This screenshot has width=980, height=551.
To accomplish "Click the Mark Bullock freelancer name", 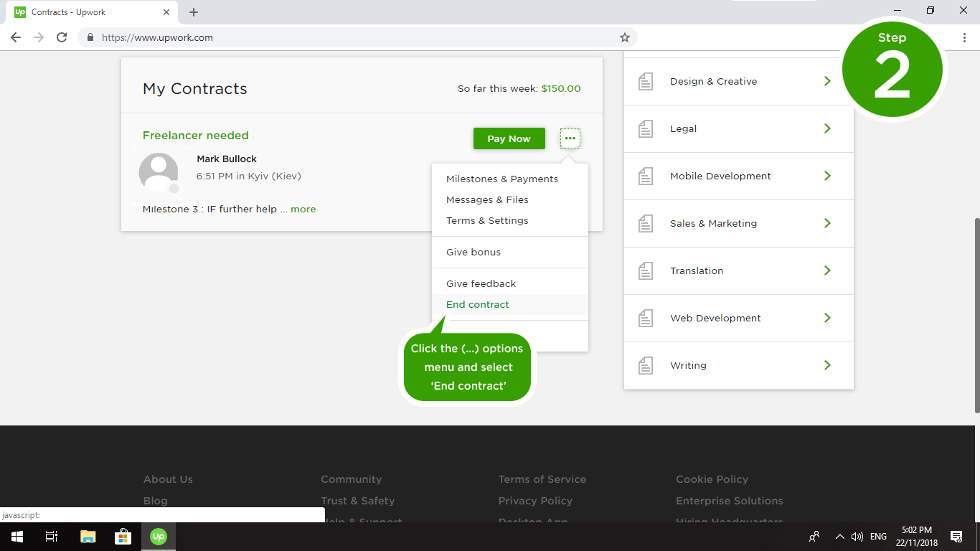I will click(227, 159).
